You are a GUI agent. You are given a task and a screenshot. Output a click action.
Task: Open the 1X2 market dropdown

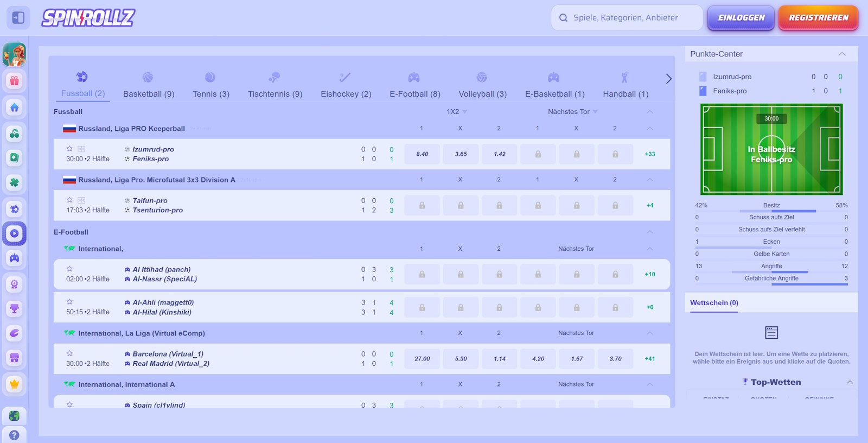[x=457, y=112]
